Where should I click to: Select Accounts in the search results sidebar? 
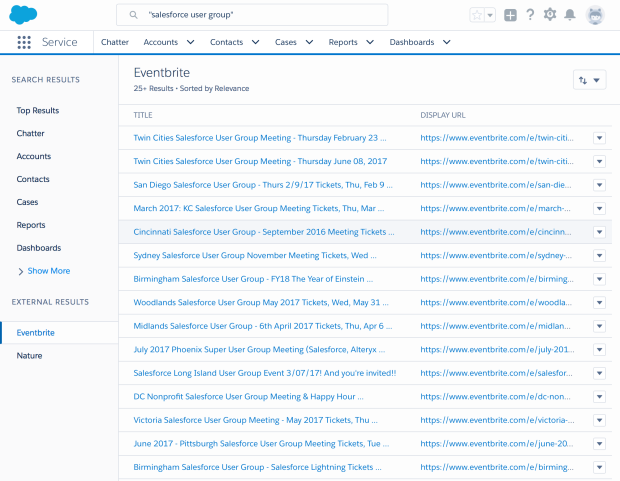pos(34,156)
